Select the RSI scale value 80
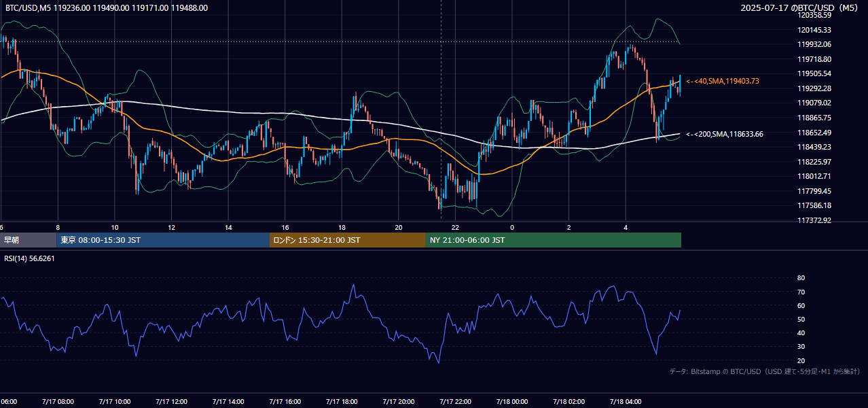 801,278
